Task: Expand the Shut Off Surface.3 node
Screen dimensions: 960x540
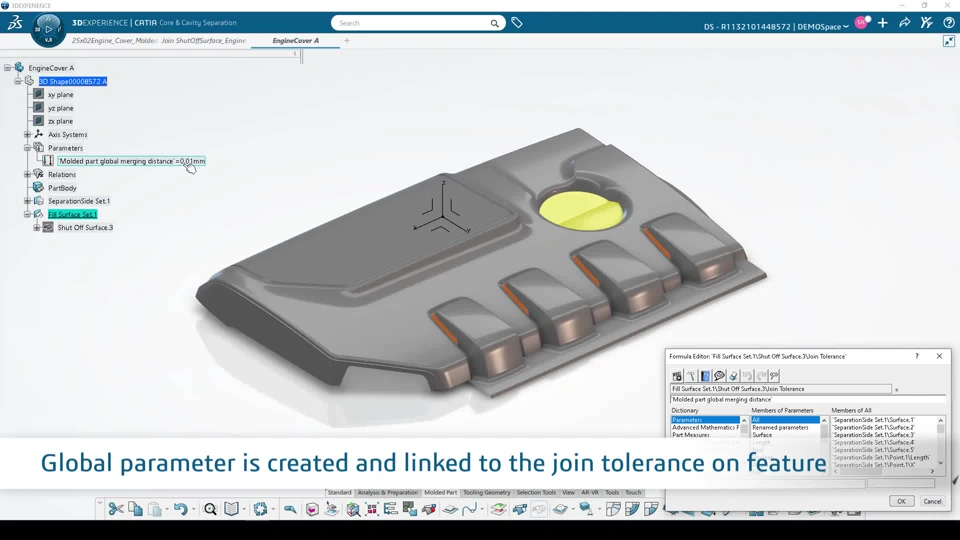Action: point(37,228)
